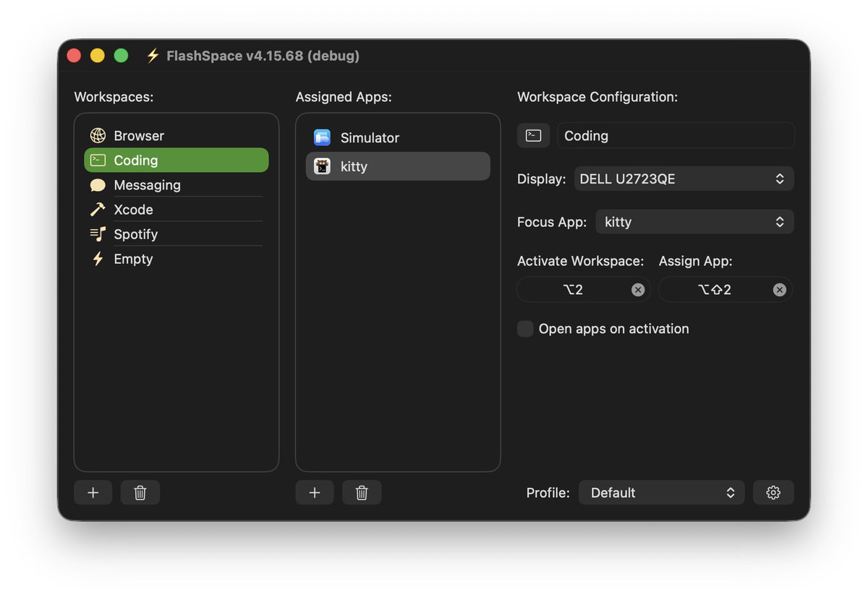
Task: Click the kitty app icon
Action: (x=322, y=166)
